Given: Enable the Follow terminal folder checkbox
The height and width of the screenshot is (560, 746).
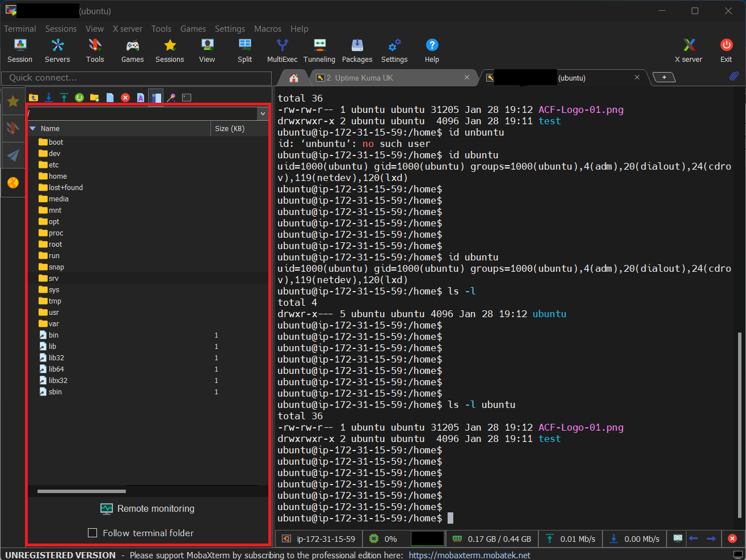Looking at the screenshot, I should 92,533.
